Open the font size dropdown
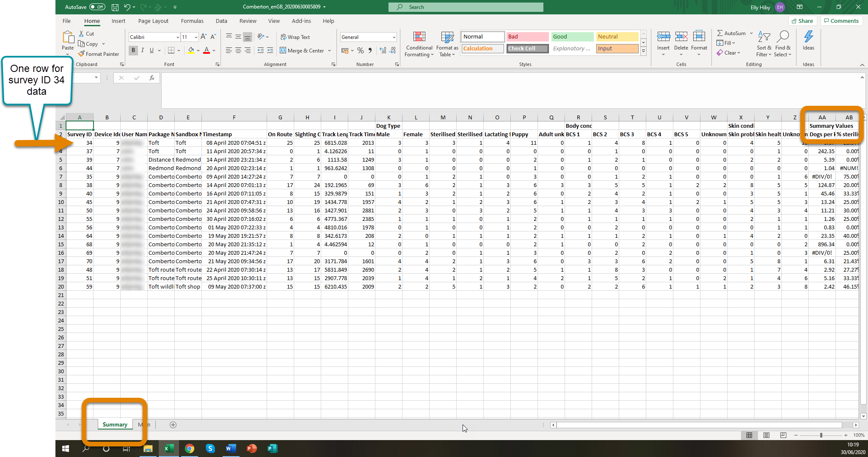 pos(196,37)
